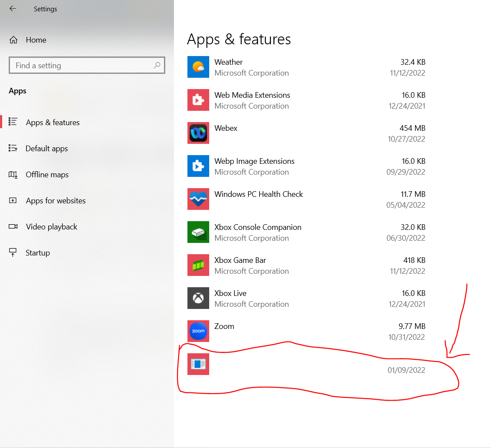Select the Zoom entry name
The image size is (491, 448).
(x=224, y=326)
